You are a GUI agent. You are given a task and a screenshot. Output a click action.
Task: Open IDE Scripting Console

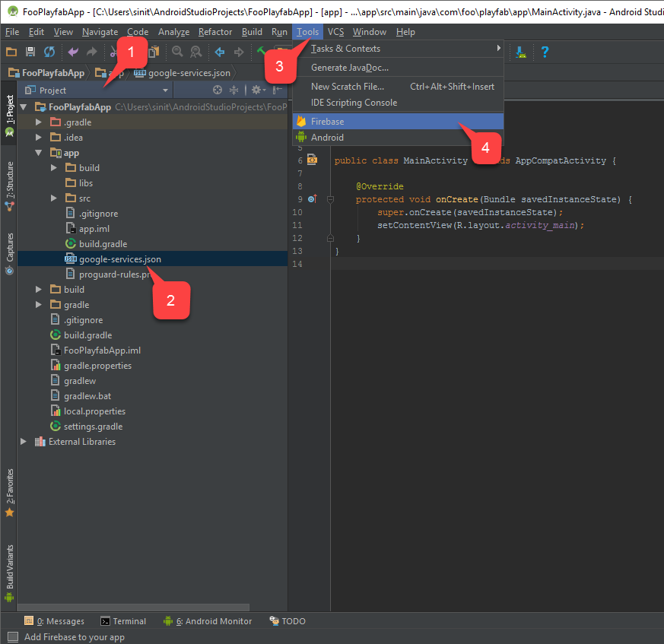(x=398, y=103)
